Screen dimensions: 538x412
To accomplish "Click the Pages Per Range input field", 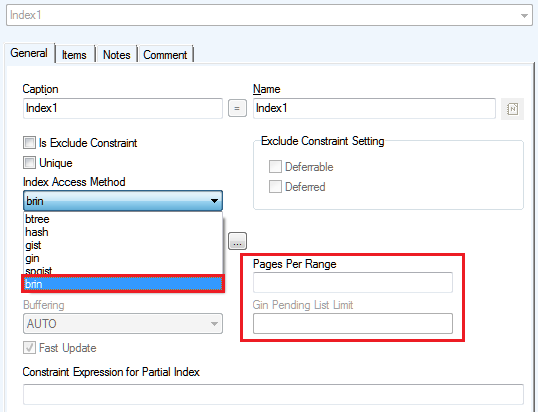I will [353, 283].
